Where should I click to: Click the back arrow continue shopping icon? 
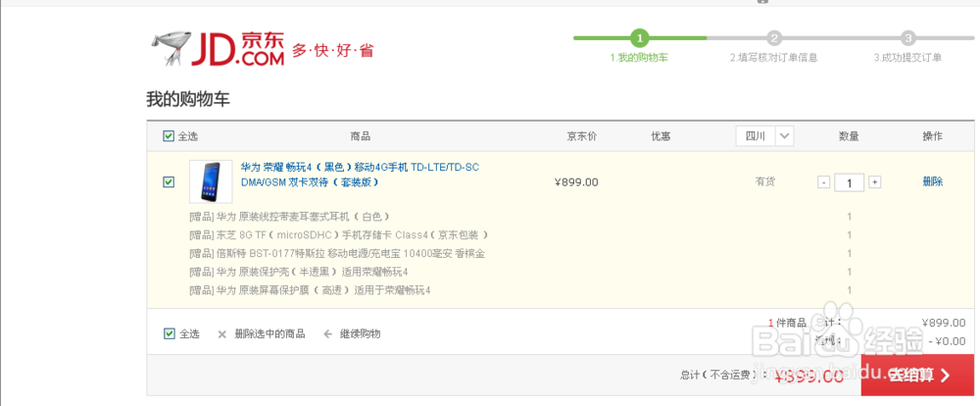click(327, 334)
